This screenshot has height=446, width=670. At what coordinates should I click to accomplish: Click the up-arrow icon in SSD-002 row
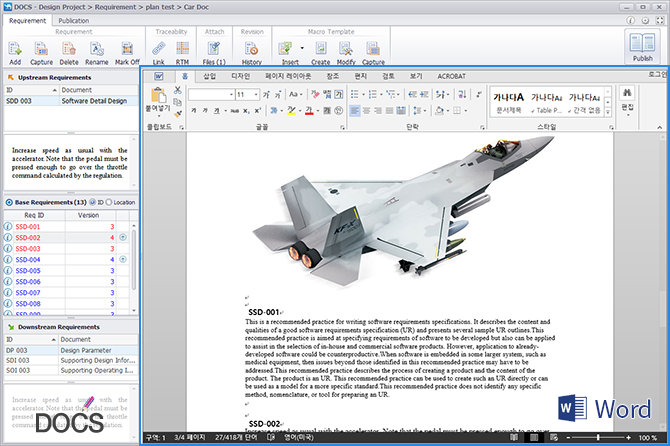[123, 237]
